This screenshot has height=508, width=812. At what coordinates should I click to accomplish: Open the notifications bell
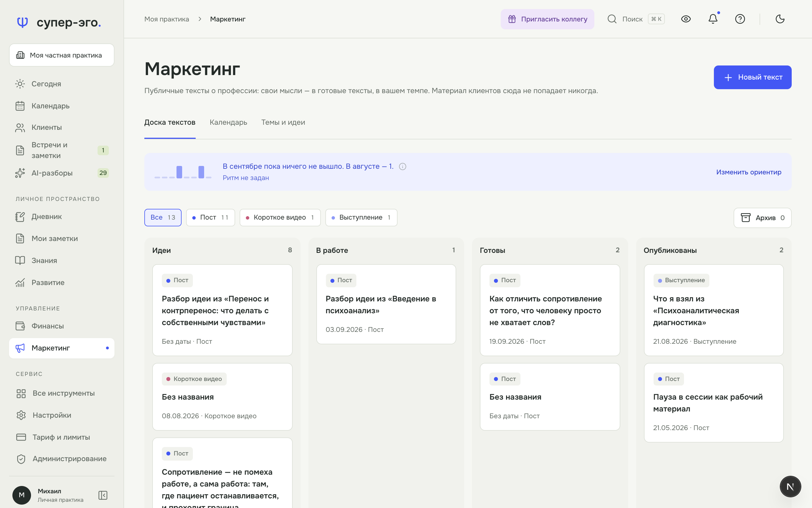(x=713, y=19)
